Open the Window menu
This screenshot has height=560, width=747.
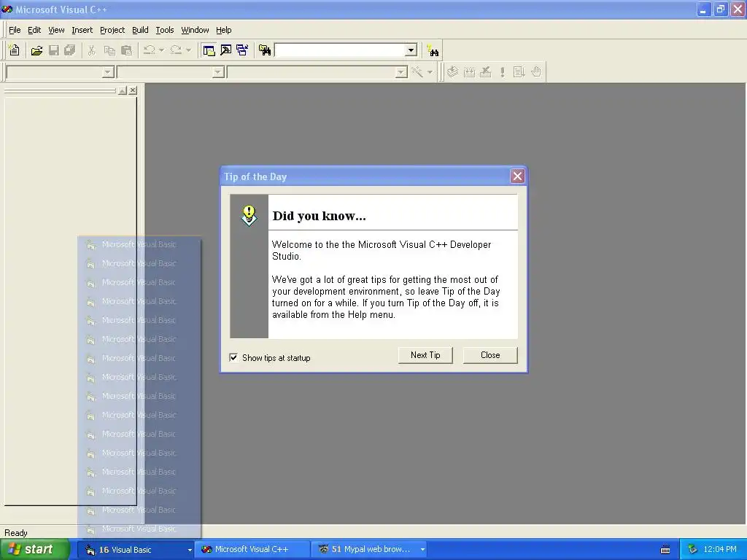pos(195,30)
